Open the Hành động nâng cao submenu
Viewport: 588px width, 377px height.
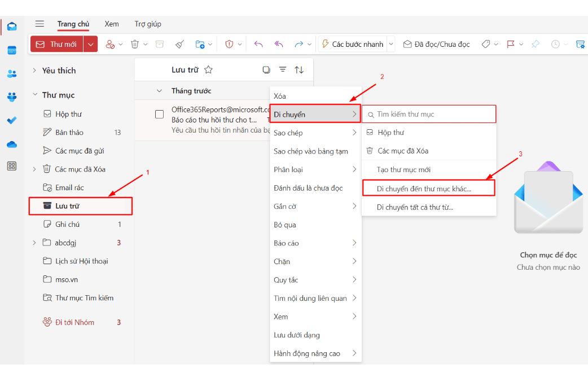pos(315,353)
